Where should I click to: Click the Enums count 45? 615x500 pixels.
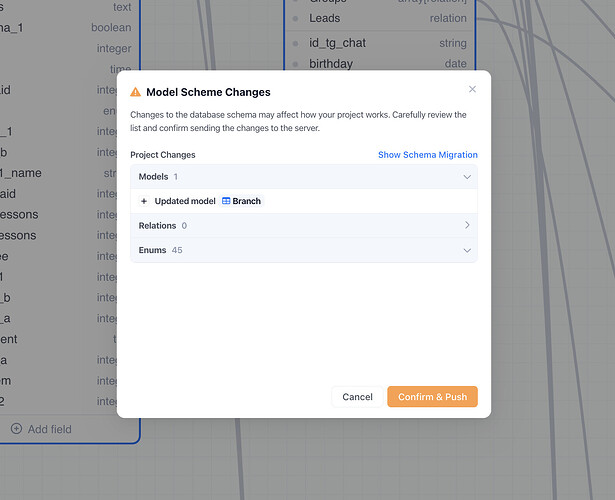pyautogui.click(x=177, y=250)
